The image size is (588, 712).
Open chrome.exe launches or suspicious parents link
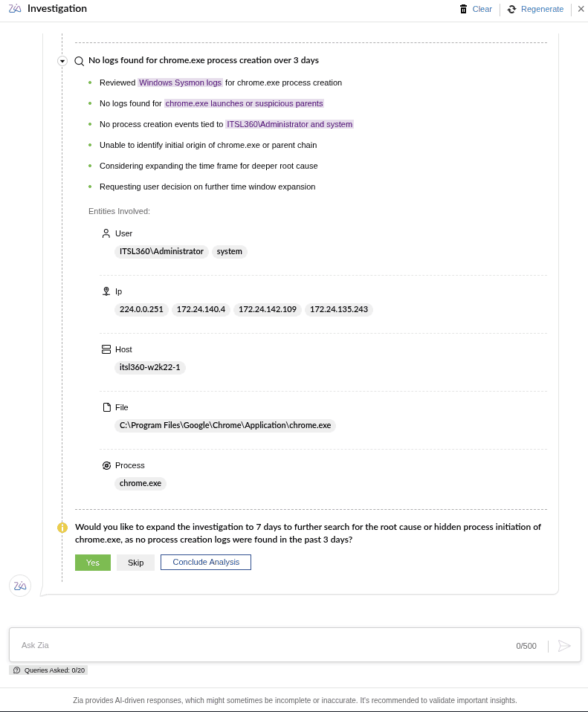244,103
